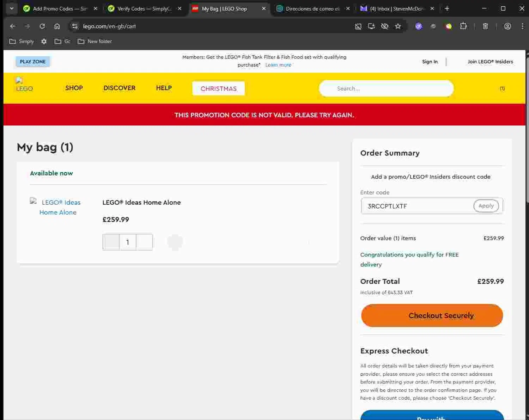Click the quantity field showing 1
The height and width of the screenshot is (420, 529).
(x=128, y=242)
